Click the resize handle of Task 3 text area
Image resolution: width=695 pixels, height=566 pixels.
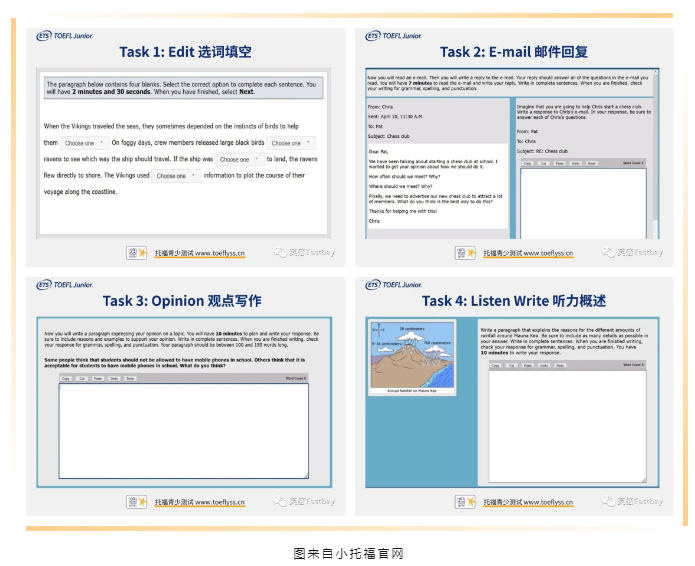(x=306, y=476)
